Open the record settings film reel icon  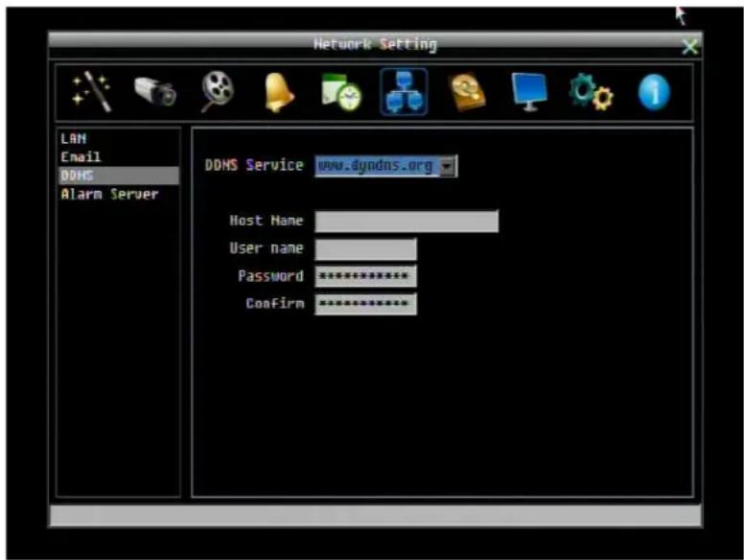click(x=218, y=91)
